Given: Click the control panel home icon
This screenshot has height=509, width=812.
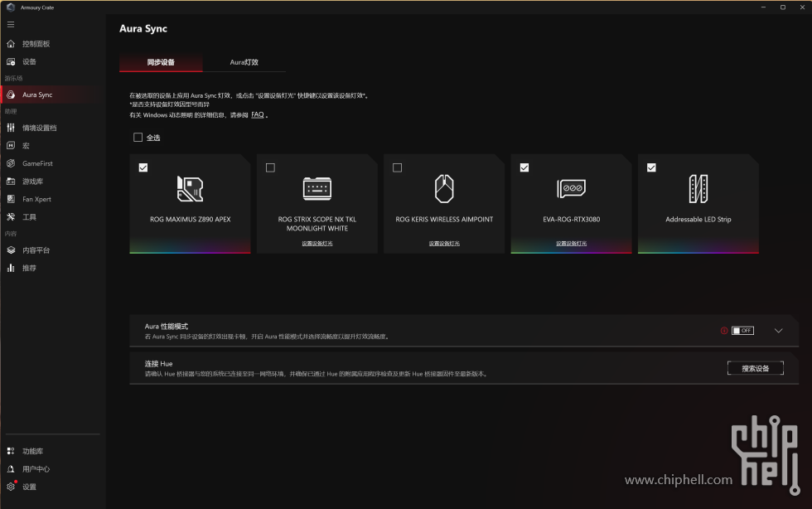Looking at the screenshot, I should [11, 44].
